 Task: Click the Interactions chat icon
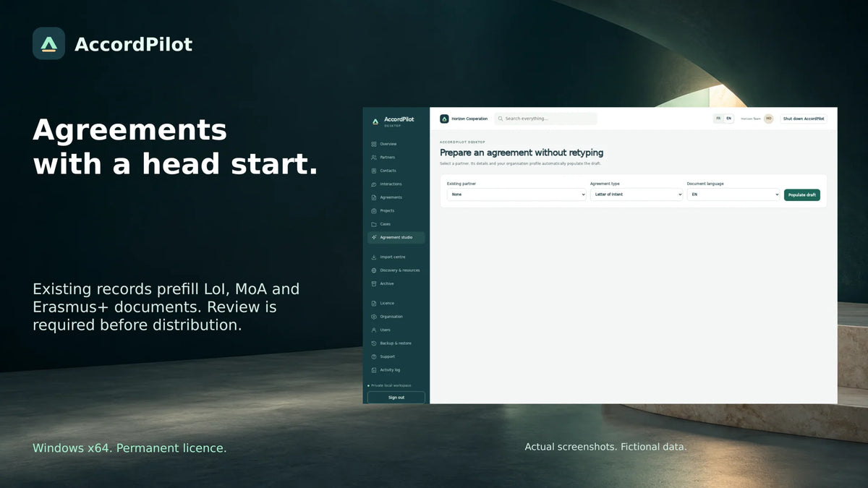tap(373, 184)
